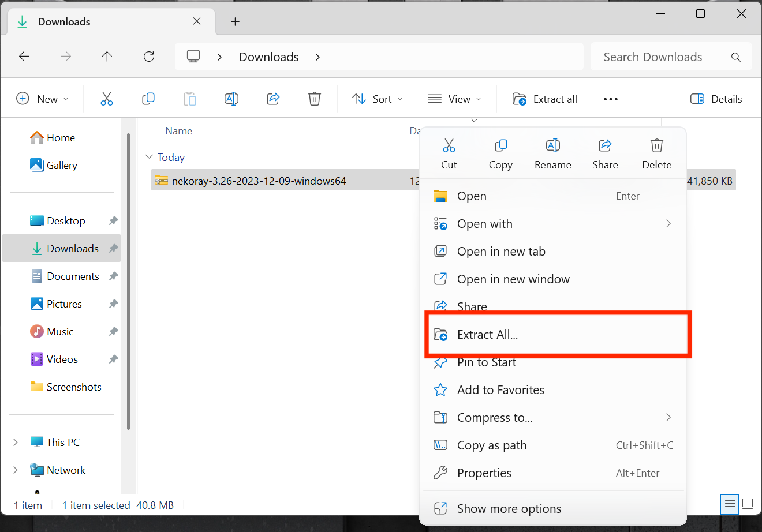Viewport: 762px width, 532px height.
Task: Open the New item menu button
Action: coord(42,99)
